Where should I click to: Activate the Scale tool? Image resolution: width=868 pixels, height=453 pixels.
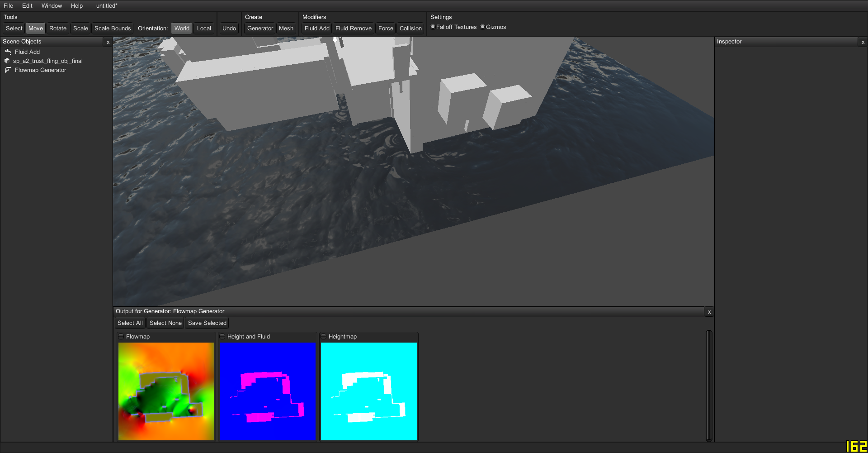(x=80, y=28)
